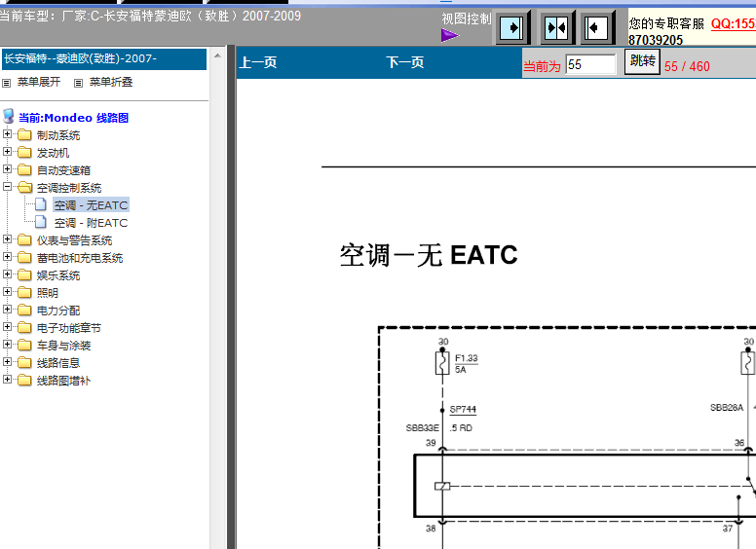Click the SBB26A wire label
This screenshot has height=549, width=756.
tap(727, 408)
